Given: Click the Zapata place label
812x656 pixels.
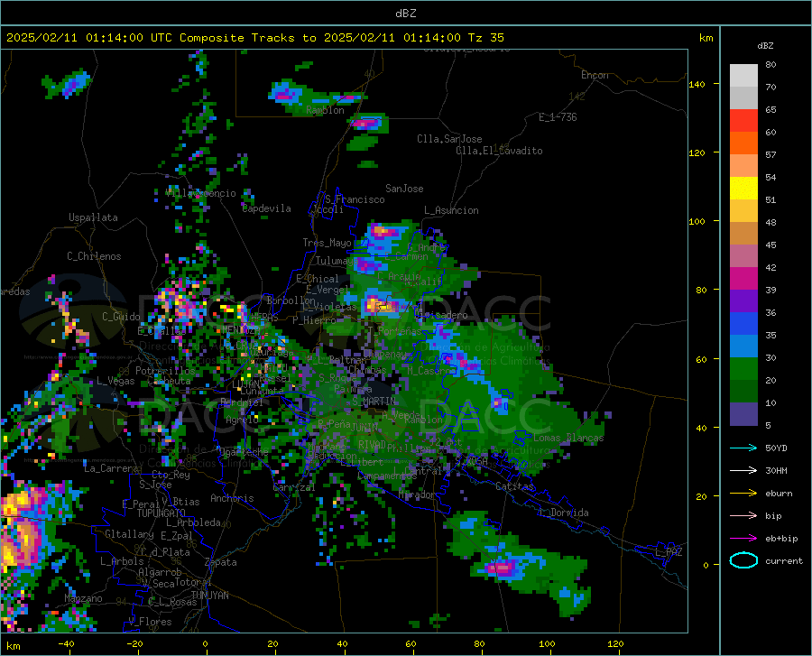Looking at the screenshot, I should pyautogui.click(x=221, y=562).
